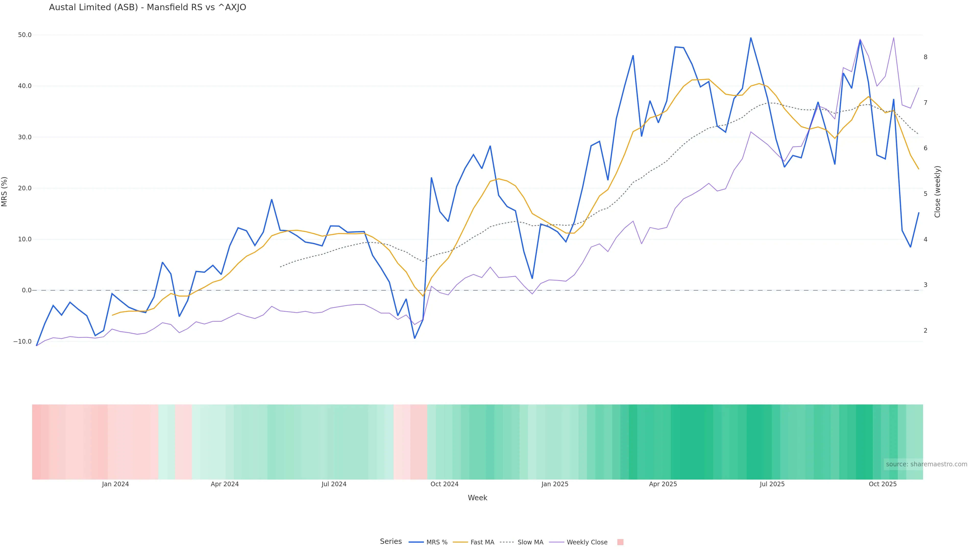This screenshot has height=551, width=980.
Task: Select the Oct 2024 x-axis tick label
Action: [x=444, y=484]
